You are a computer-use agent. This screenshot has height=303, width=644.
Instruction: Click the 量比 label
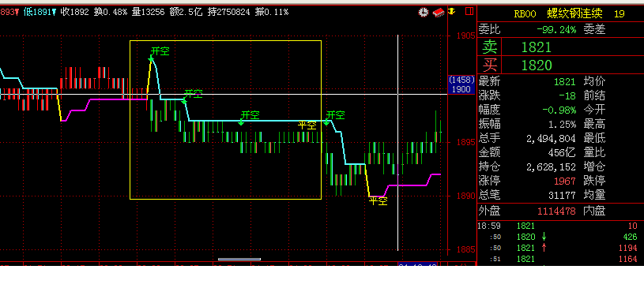tap(594, 152)
